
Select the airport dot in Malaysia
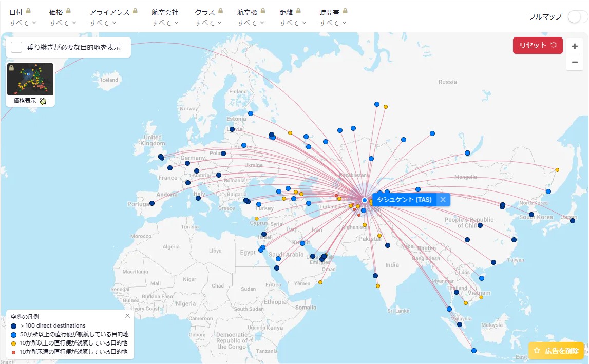pos(460,324)
